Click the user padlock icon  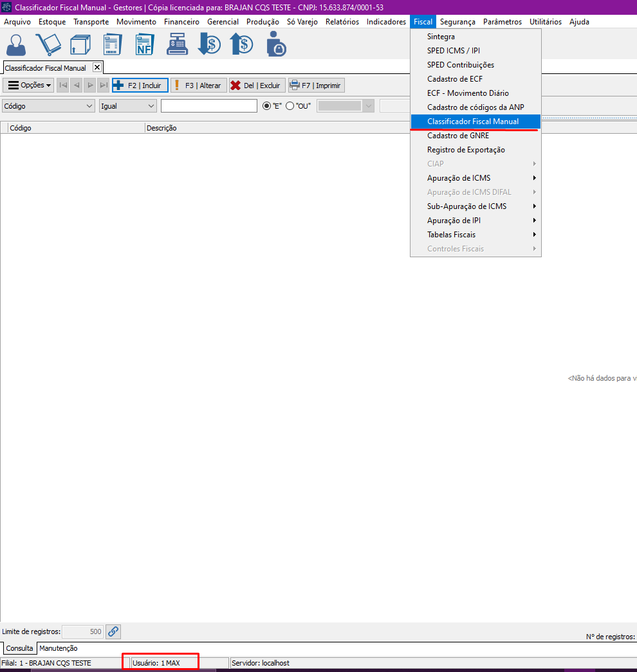click(x=276, y=44)
